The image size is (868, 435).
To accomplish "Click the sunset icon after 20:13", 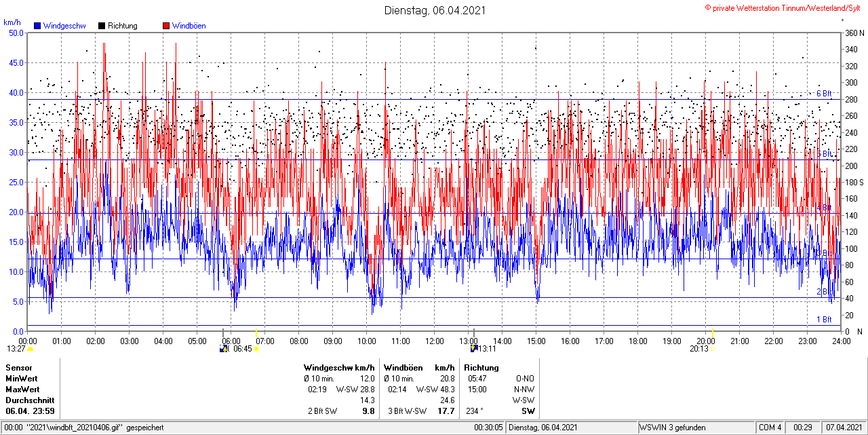I will [714, 349].
